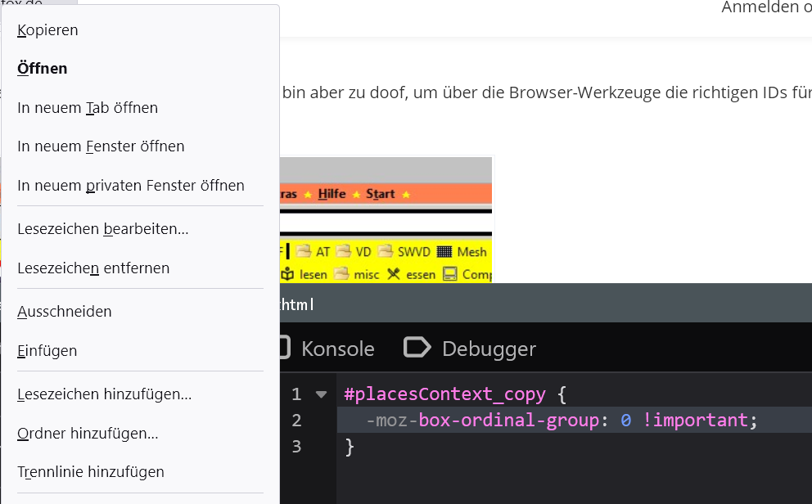Click Lesezeichen hinzufügen… menu item
The height and width of the screenshot is (504, 812).
[105, 394]
